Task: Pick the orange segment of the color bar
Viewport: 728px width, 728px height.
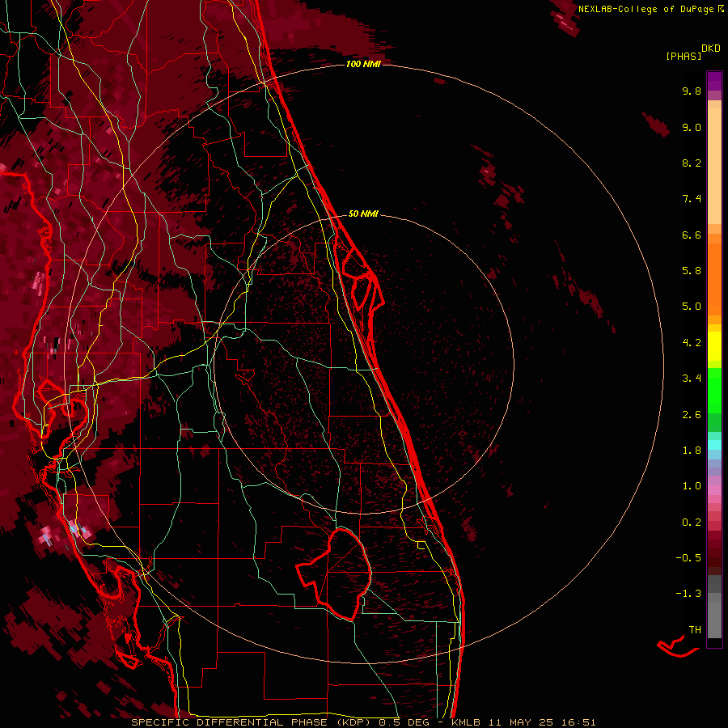Action: click(x=714, y=279)
